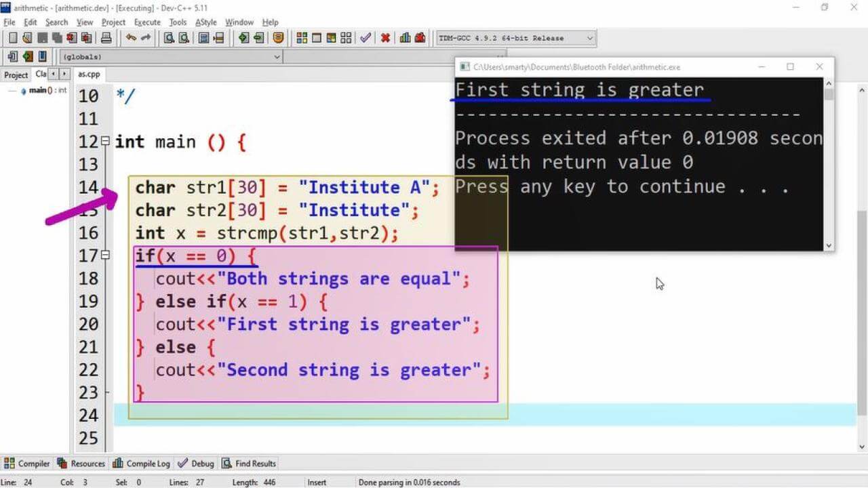Click the Close All files toolbar icon
The width and height of the screenshot is (868, 488).
tap(87, 38)
